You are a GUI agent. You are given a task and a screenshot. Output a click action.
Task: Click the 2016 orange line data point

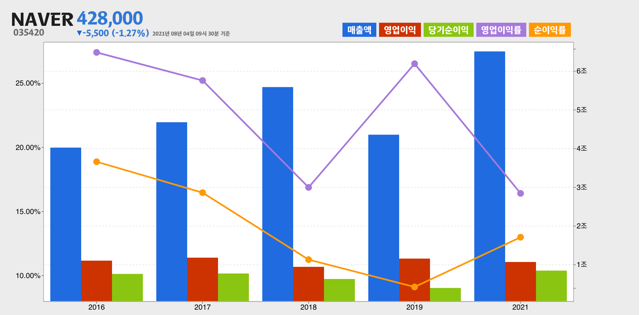point(97,162)
